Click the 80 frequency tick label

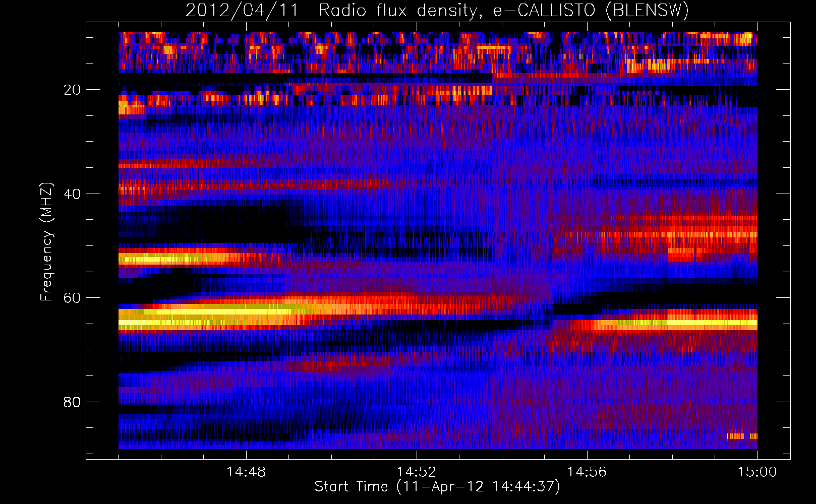click(x=72, y=402)
